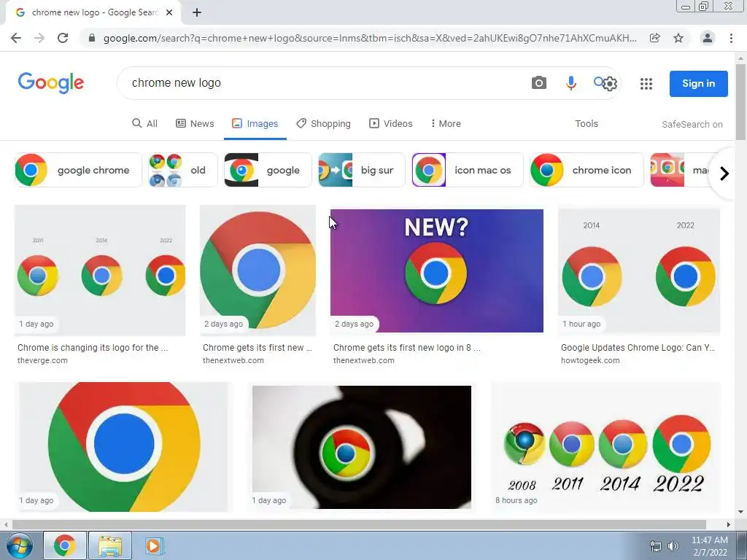The height and width of the screenshot is (560, 747).
Task: Open a new tab with the plus button
Action: point(197,13)
